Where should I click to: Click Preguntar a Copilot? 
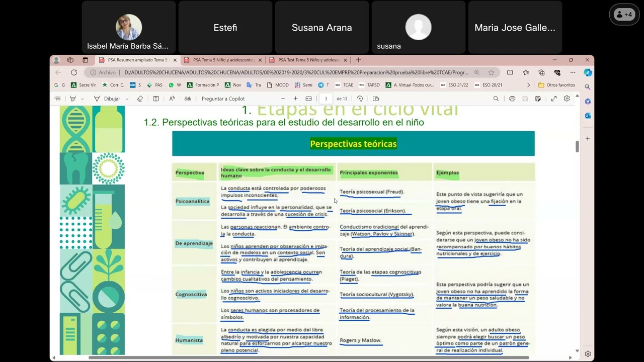(223, 99)
